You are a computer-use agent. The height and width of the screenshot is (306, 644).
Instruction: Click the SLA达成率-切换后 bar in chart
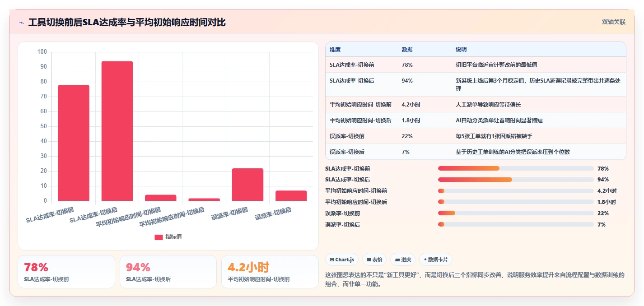tap(117, 131)
